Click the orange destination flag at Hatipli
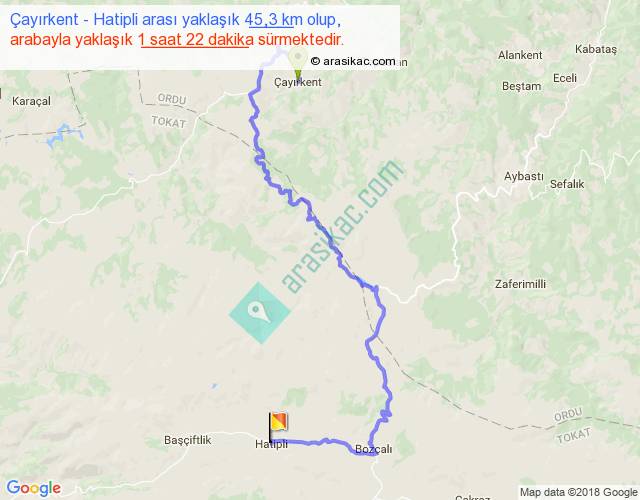640x500 pixels. point(278,426)
